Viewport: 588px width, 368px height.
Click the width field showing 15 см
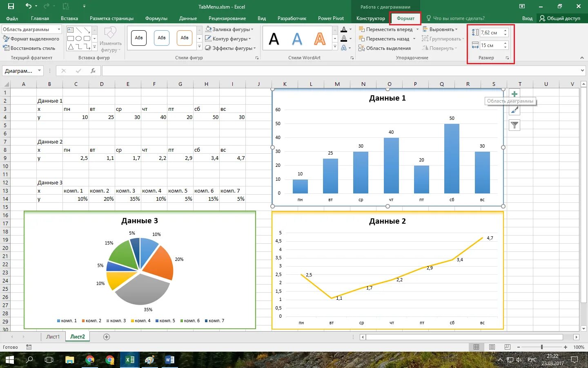click(x=491, y=45)
